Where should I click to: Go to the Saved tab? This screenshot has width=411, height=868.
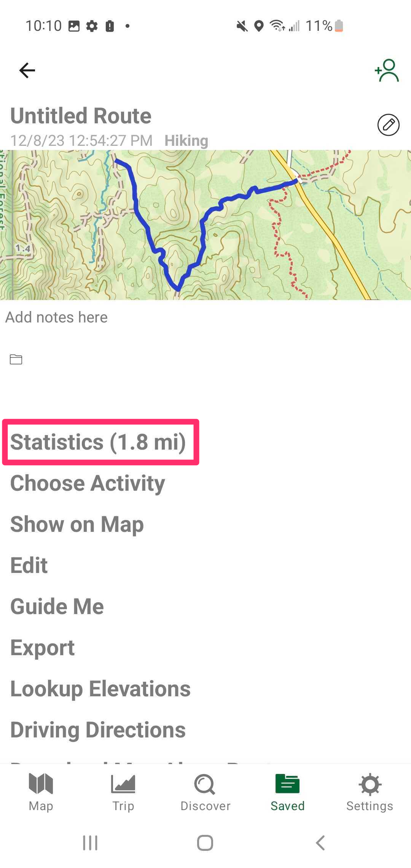(x=288, y=792)
